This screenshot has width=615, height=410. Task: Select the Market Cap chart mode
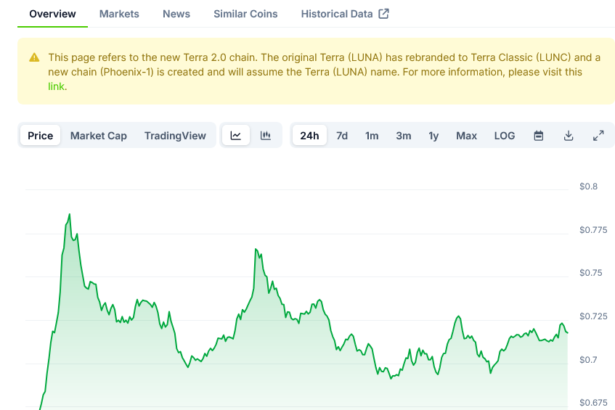(98, 136)
